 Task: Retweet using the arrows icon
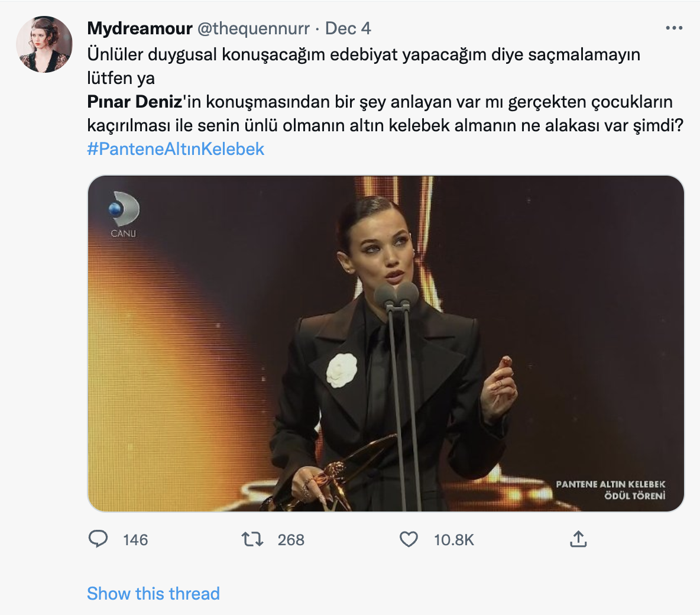[252, 539]
